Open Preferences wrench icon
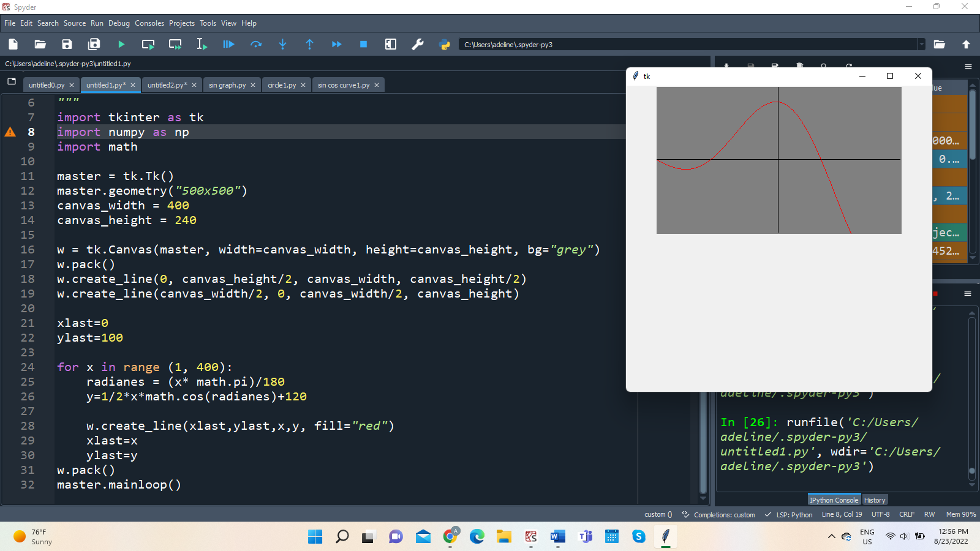Image resolution: width=980 pixels, height=551 pixels. coord(418,44)
